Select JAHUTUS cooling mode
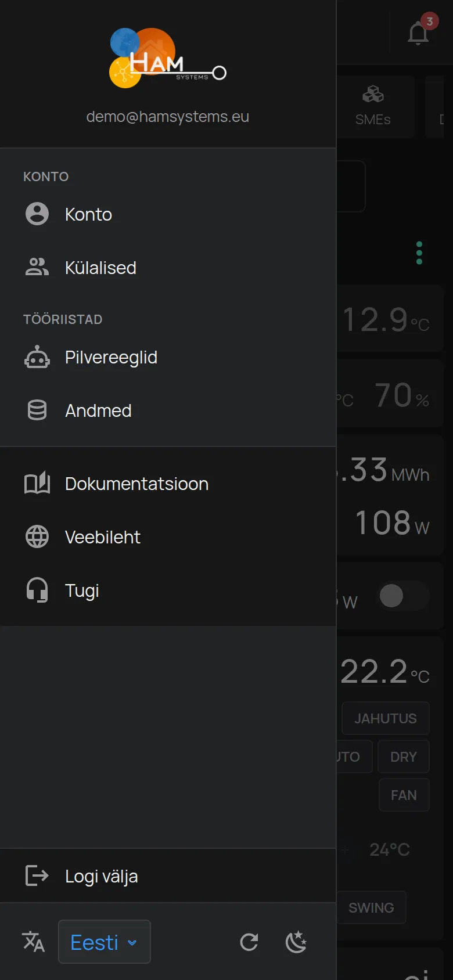 [386, 718]
